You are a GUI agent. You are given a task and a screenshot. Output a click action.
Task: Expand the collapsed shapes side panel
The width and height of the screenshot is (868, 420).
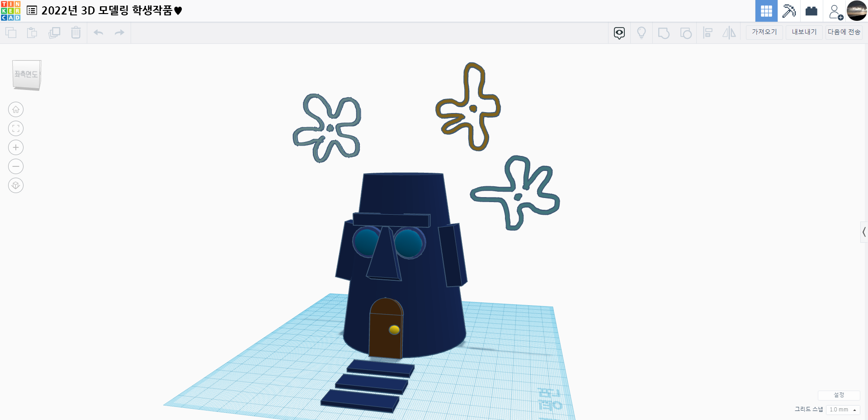point(864,232)
